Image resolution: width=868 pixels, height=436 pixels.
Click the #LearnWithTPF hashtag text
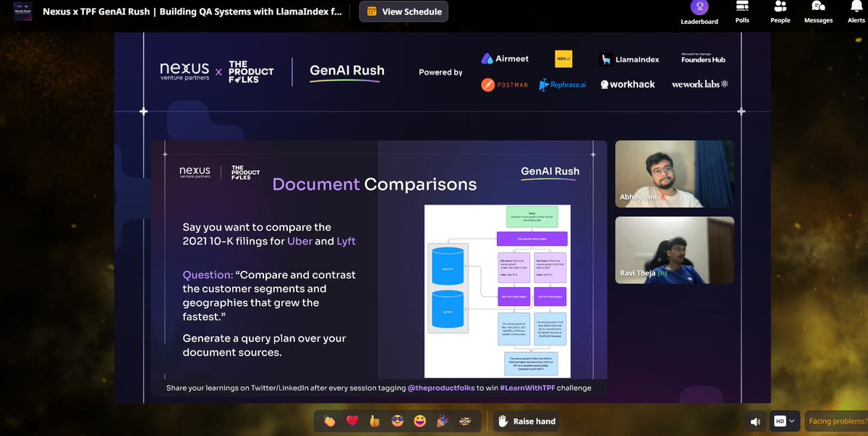[528, 388]
